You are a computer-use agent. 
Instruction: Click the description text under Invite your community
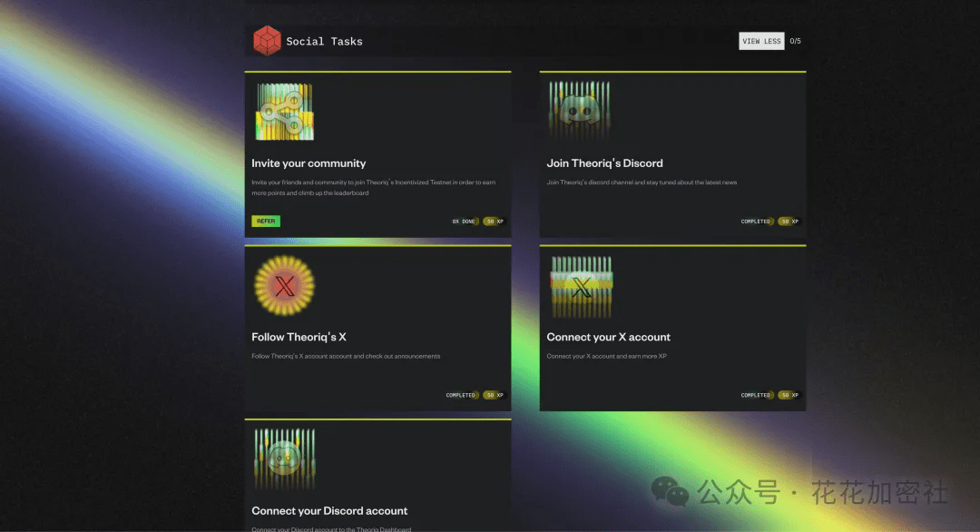(x=373, y=188)
